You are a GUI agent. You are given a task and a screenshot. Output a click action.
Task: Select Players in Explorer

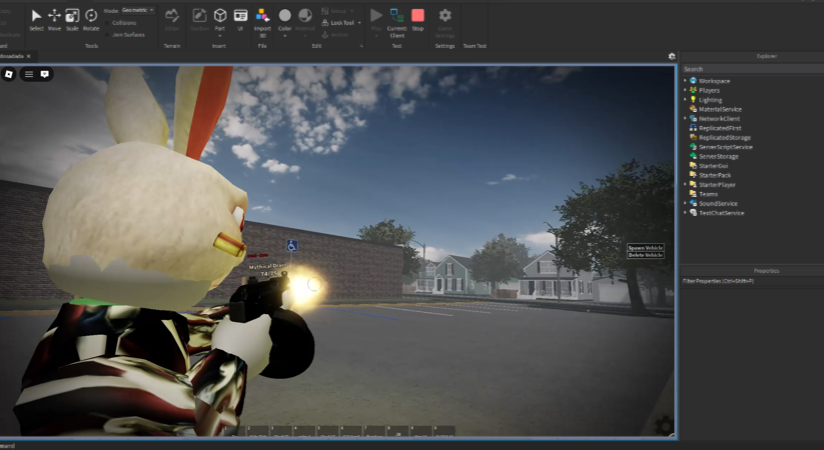(x=709, y=90)
